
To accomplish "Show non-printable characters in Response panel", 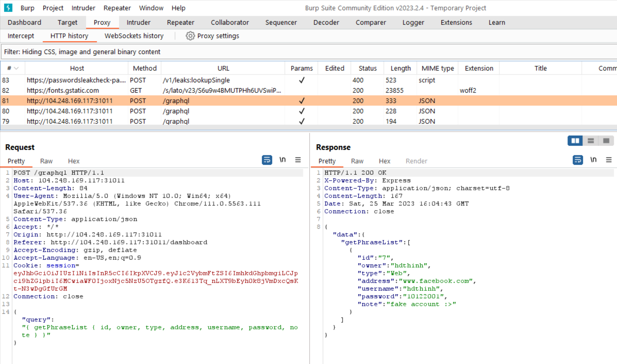I will 593,160.
